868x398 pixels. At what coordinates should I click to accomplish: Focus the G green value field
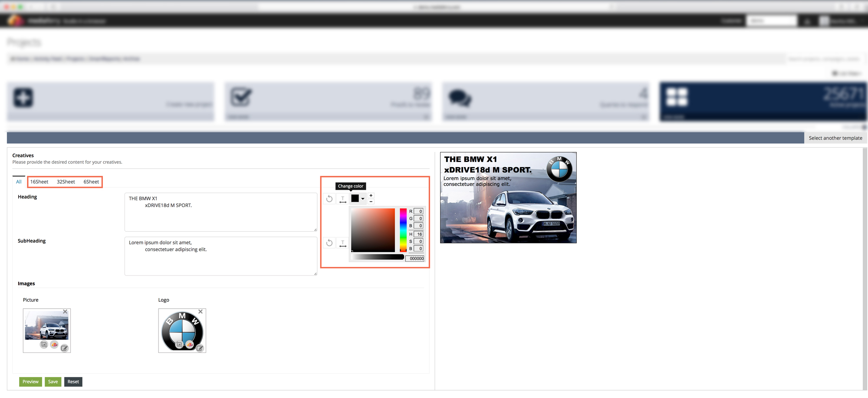point(419,219)
